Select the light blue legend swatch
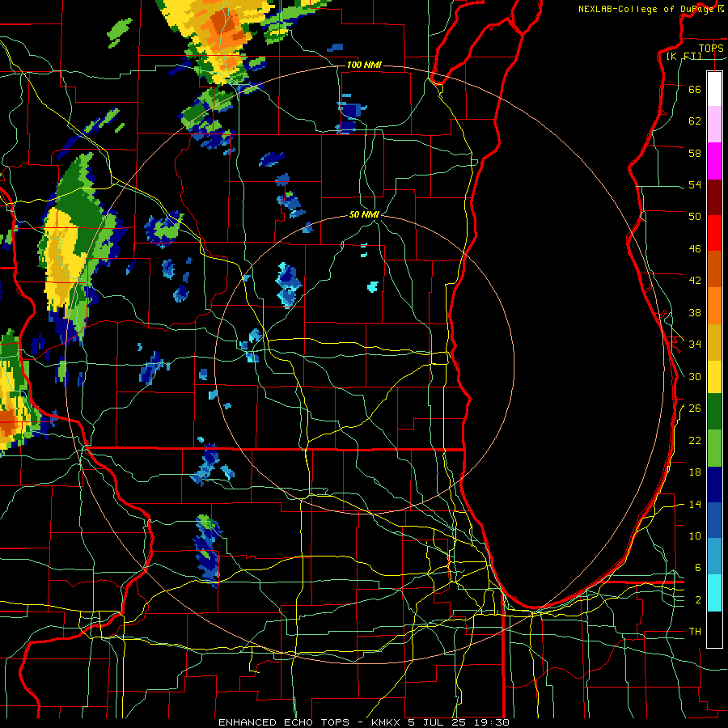This screenshot has height=728, width=728. [x=714, y=557]
